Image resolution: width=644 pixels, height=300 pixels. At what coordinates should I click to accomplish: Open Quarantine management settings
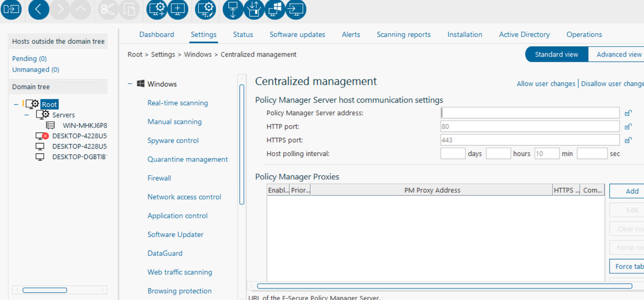click(x=187, y=159)
